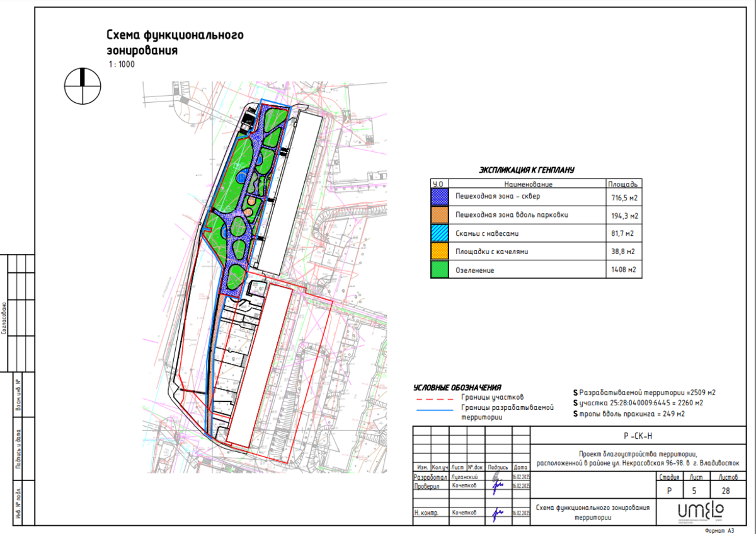Click the УСЛОВНЫЕ ОБОЗНАЧЕНИЯ legend heading
This screenshot has height=534, width=756.
click(x=457, y=388)
